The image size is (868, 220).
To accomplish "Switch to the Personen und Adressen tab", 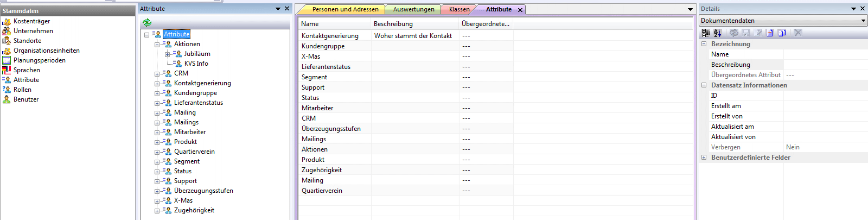I will click(345, 9).
